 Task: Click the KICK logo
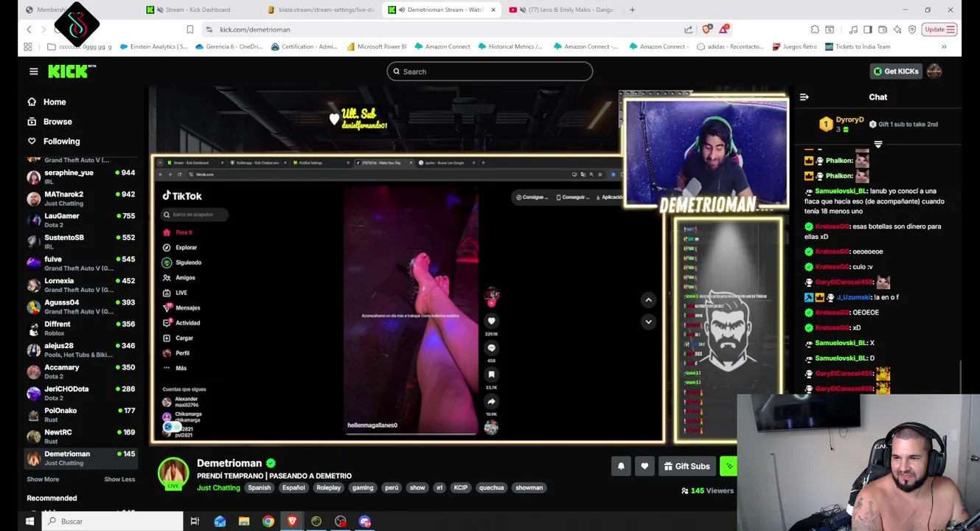72,71
